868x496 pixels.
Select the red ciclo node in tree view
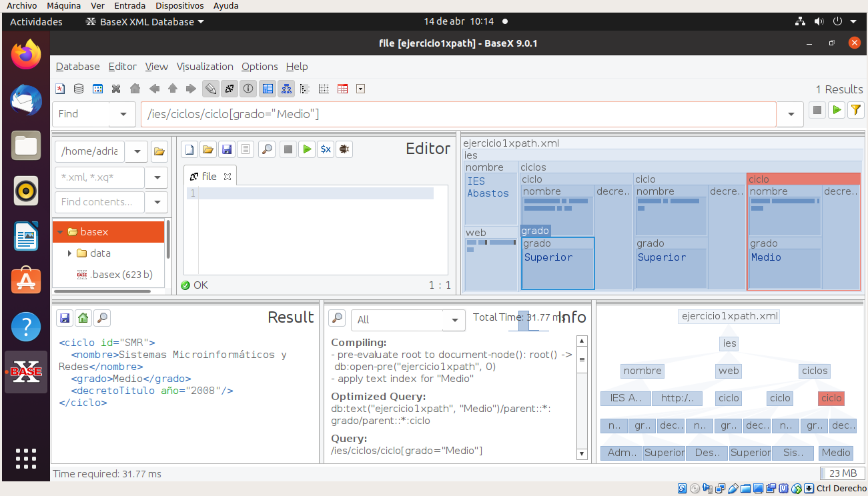pyautogui.click(x=831, y=398)
